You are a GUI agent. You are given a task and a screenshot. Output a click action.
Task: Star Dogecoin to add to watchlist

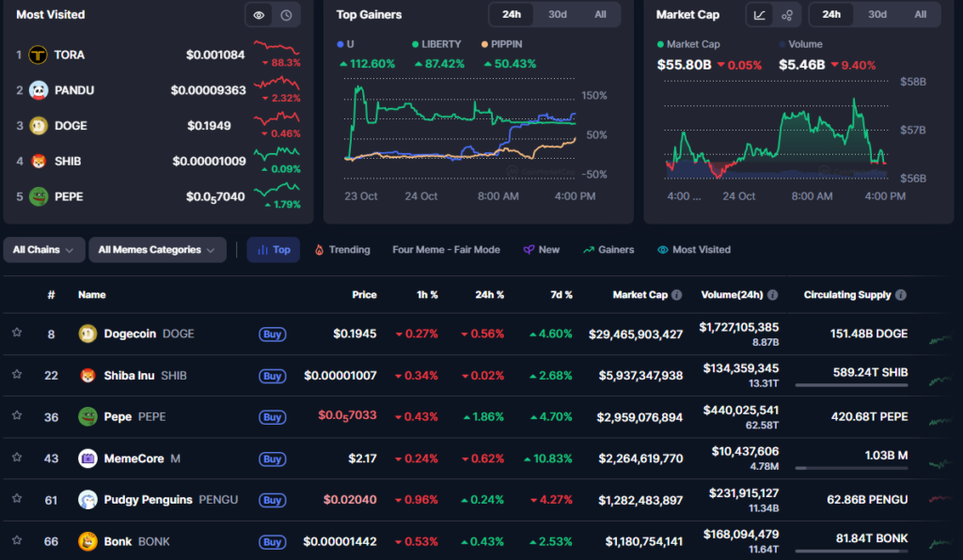click(17, 333)
